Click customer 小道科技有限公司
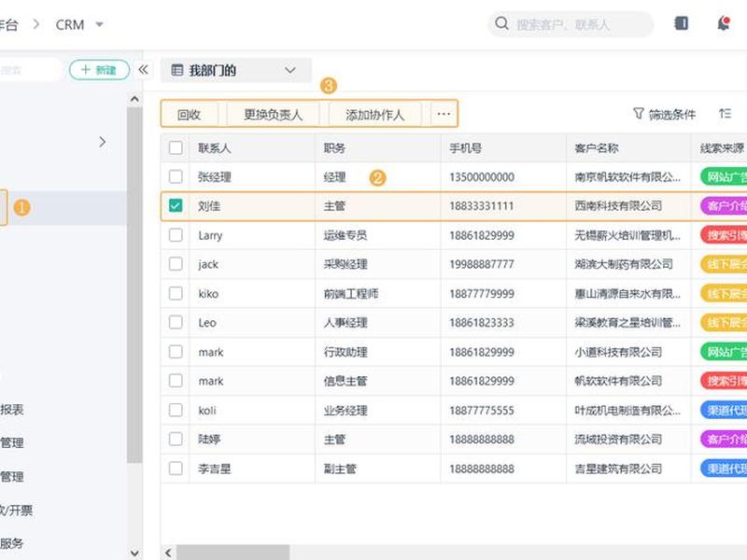Viewport: 747px width, 560px height. [x=618, y=352]
